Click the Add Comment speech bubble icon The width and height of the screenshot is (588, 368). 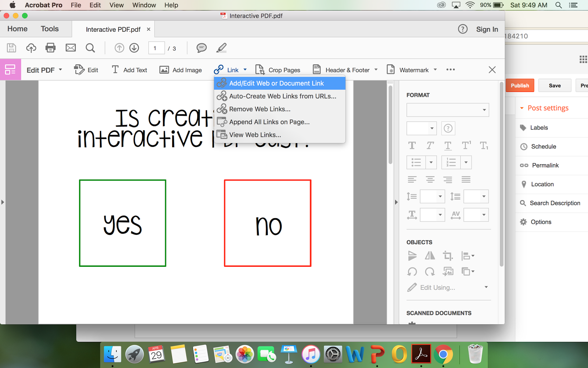(x=201, y=48)
